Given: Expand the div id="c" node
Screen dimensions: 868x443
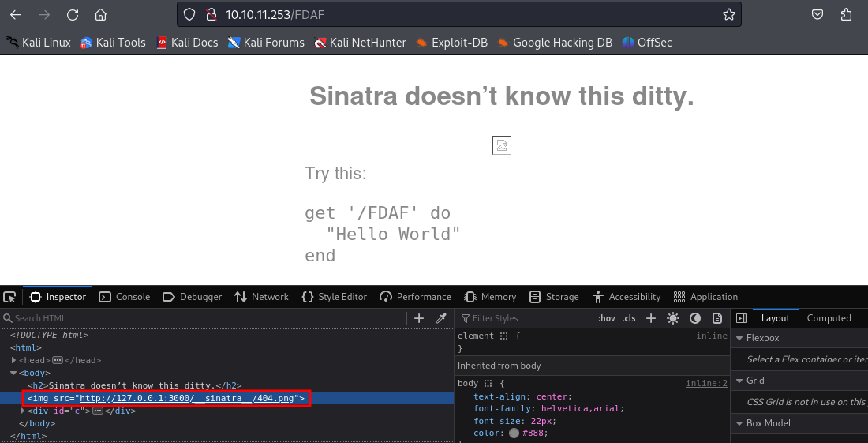Looking at the screenshot, I should (23, 411).
